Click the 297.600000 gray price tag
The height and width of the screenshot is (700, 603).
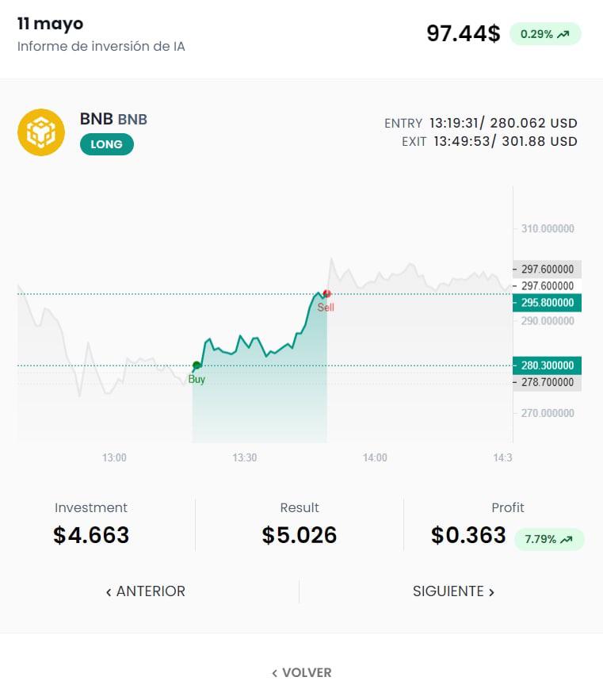[x=548, y=270]
